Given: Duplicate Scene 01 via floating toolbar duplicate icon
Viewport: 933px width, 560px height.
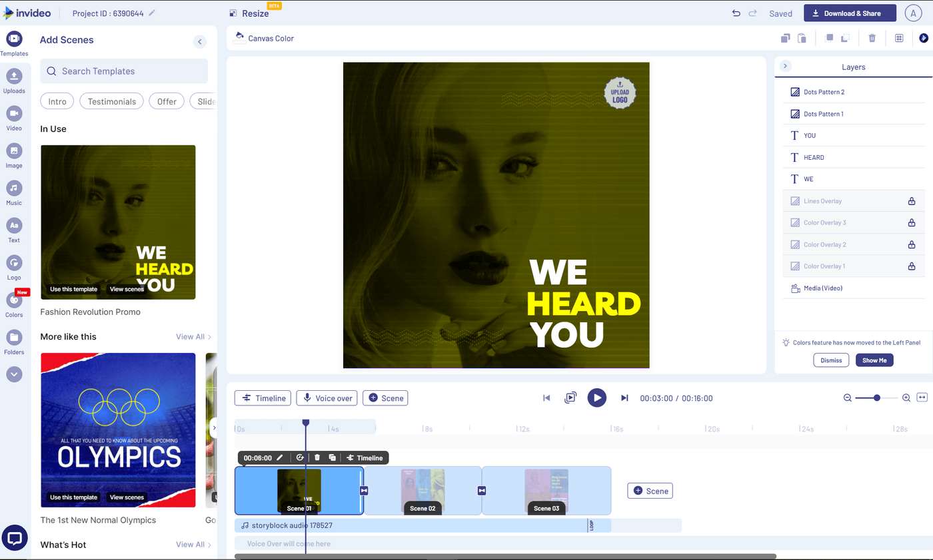Looking at the screenshot, I should [331, 457].
